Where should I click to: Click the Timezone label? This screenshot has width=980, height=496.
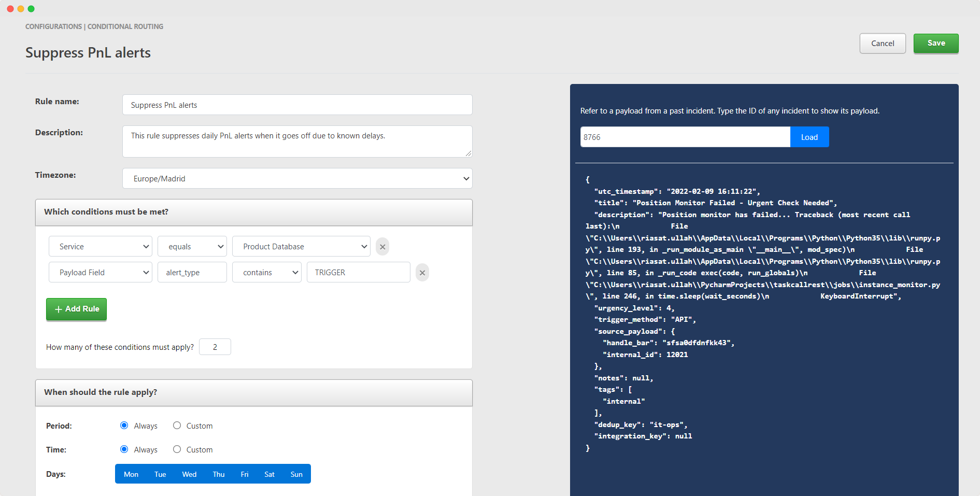pos(55,175)
